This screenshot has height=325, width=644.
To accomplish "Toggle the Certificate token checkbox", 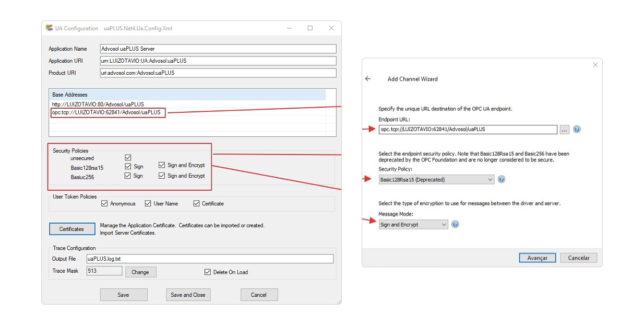I will 196,203.
